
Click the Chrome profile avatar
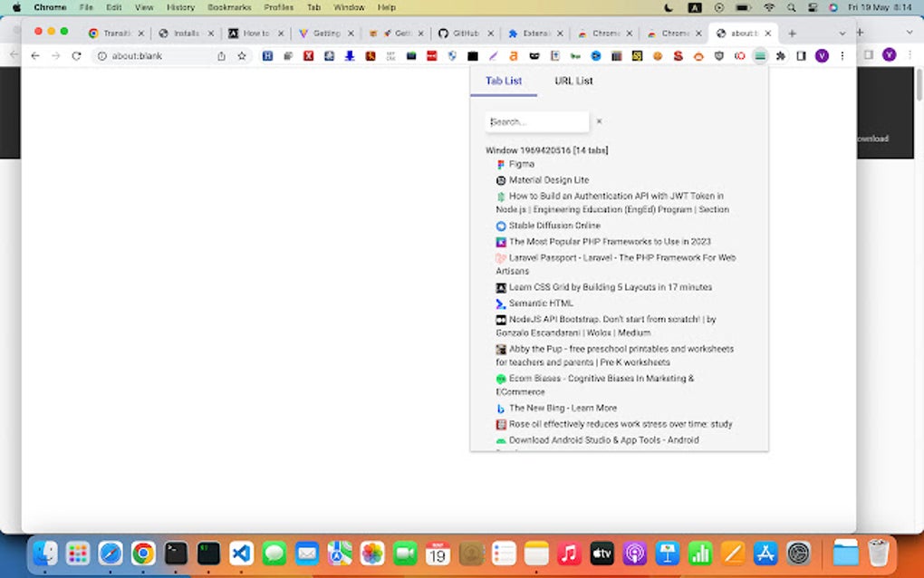(x=822, y=55)
